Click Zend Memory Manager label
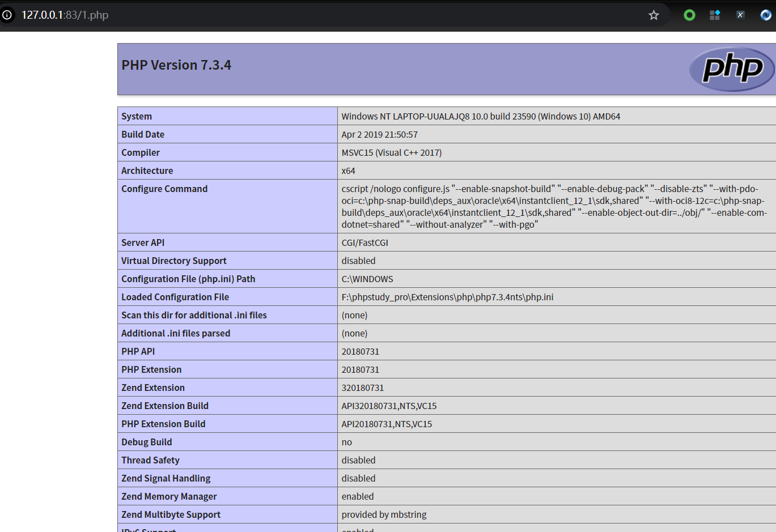The image size is (776, 532). pos(169,496)
